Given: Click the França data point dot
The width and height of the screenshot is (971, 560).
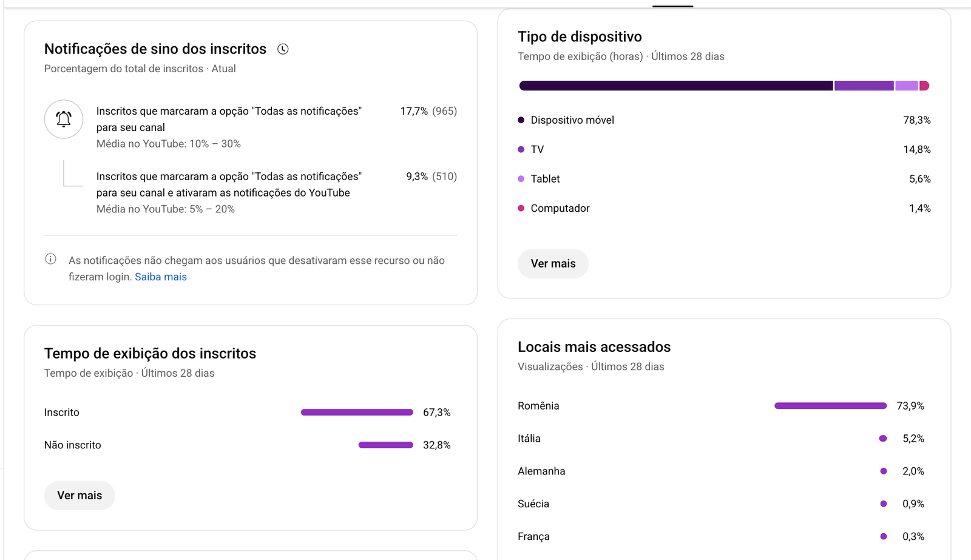Looking at the screenshot, I should click(884, 536).
